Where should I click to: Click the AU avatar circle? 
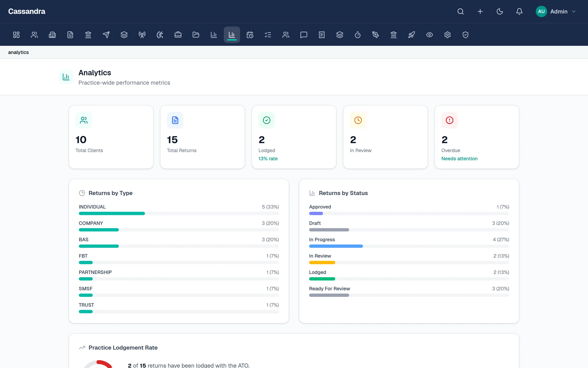(541, 12)
